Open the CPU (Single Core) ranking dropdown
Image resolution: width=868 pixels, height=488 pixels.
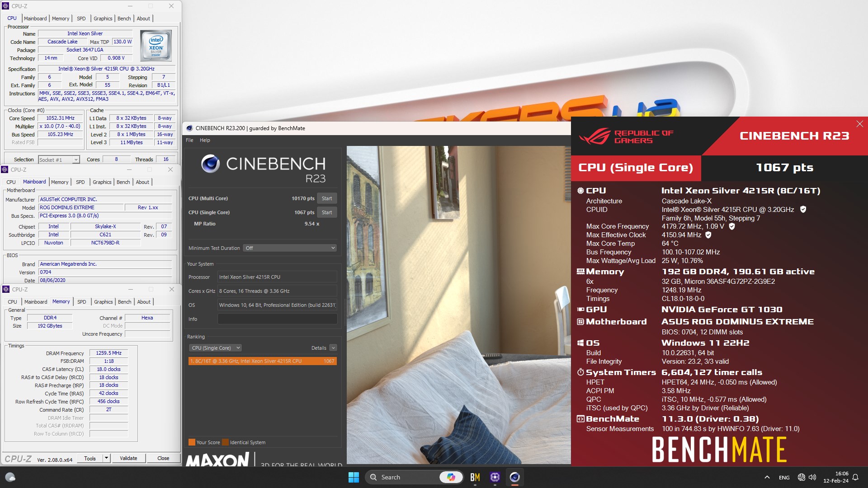click(x=215, y=348)
